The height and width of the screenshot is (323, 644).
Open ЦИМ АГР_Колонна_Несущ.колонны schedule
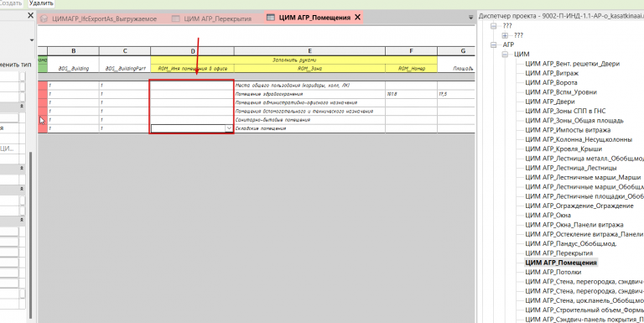579,139
